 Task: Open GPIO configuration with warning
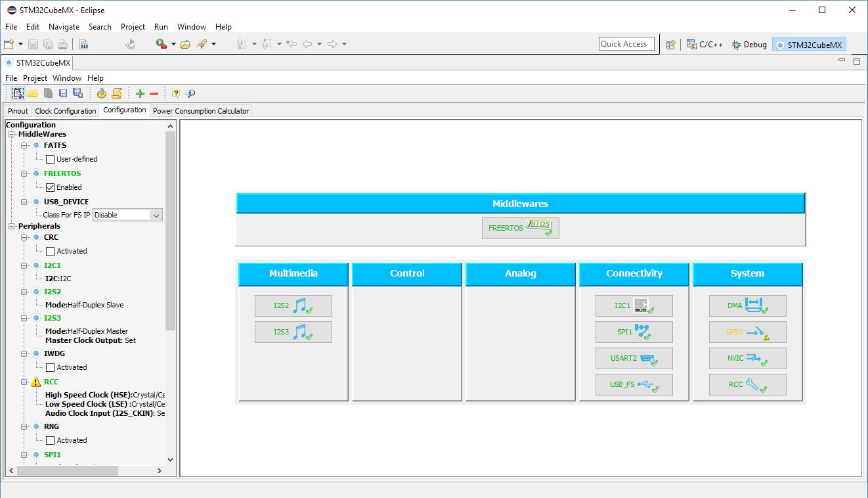(x=748, y=332)
